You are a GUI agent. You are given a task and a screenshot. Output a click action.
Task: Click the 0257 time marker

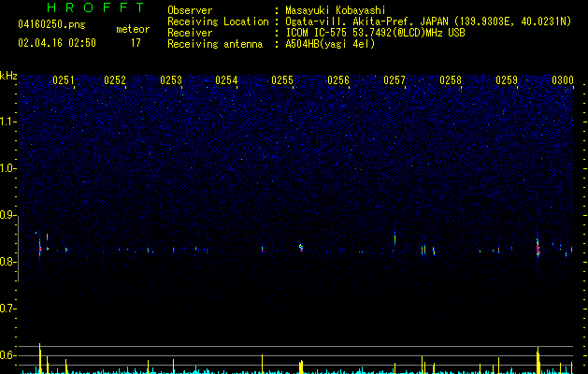point(394,80)
